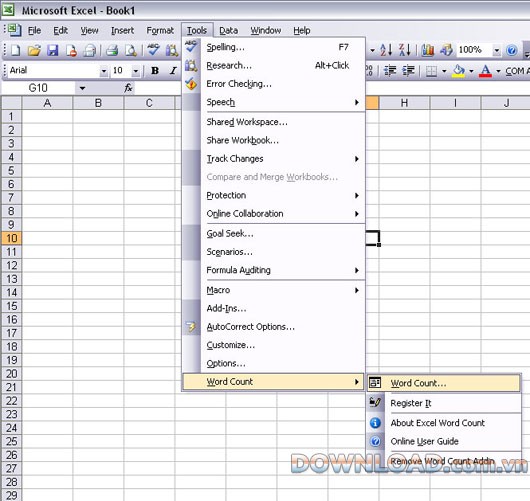Image resolution: width=530 pixels, height=501 pixels.
Task: Toggle Bold formatting
Action: (x=155, y=70)
